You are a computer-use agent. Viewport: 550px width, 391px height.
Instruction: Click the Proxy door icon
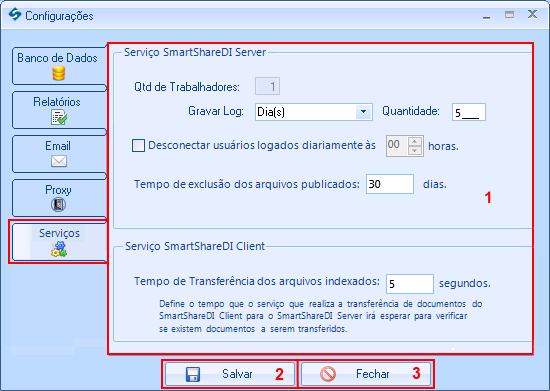click(x=59, y=205)
